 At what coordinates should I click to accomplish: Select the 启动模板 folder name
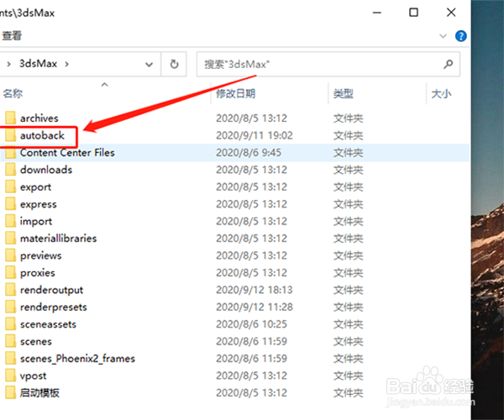point(39,392)
